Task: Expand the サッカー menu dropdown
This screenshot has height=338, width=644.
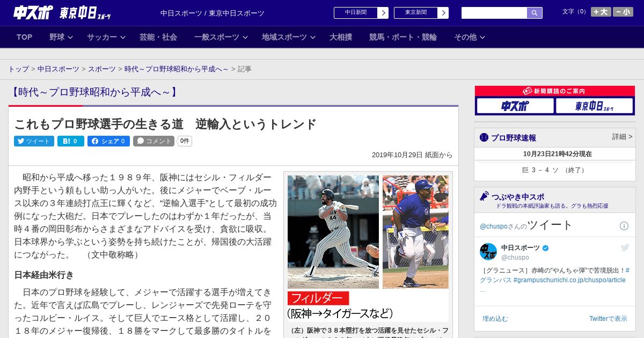Action: point(106,37)
